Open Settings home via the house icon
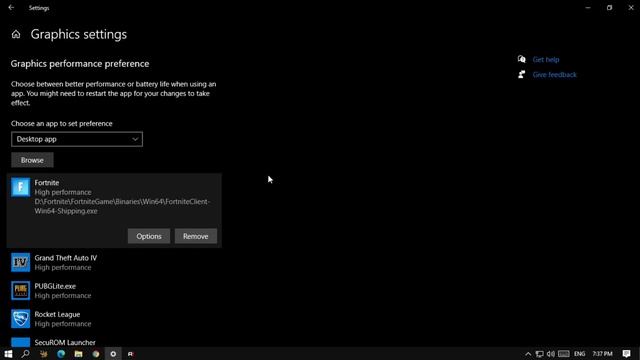 (16, 34)
